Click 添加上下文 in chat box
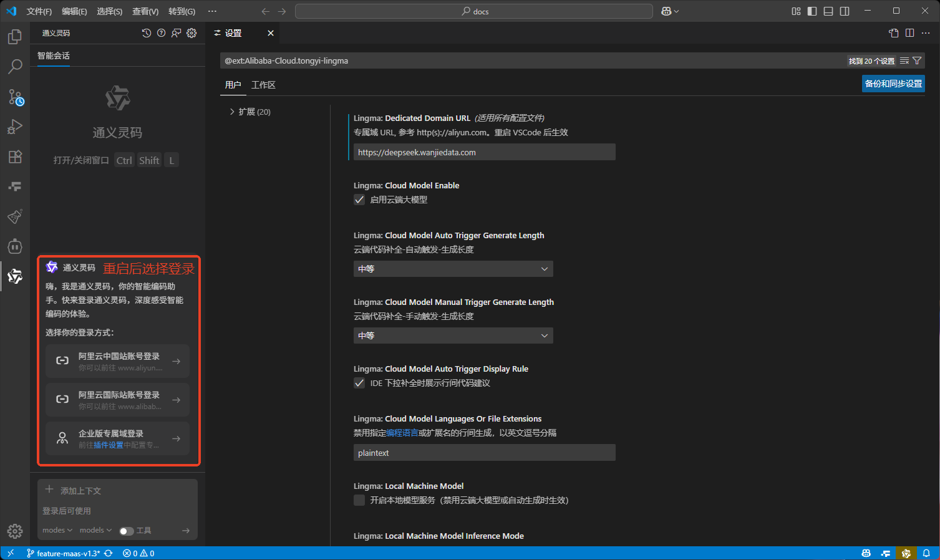Screen dimensions: 940x560 (74, 491)
